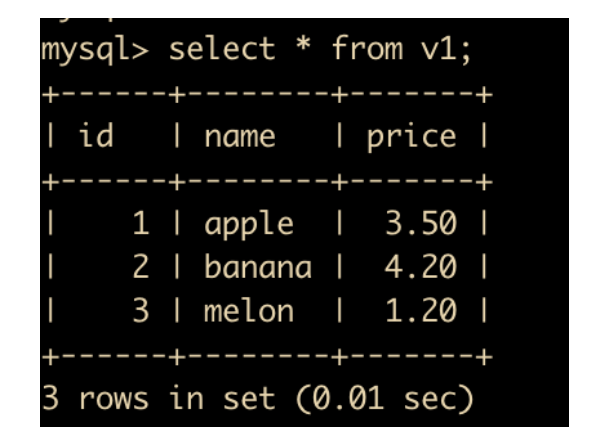Click the id value 2
The width and height of the screenshot is (594, 438).
[141, 267]
